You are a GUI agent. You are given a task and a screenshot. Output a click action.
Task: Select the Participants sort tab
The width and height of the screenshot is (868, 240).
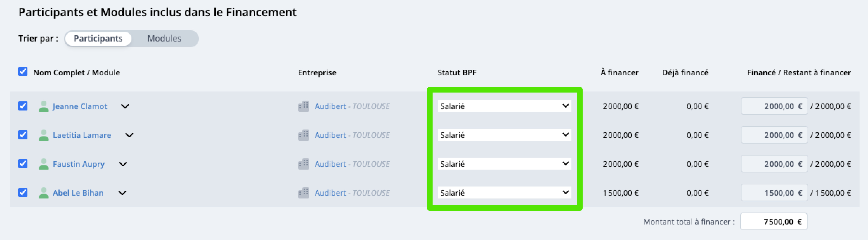click(x=98, y=39)
